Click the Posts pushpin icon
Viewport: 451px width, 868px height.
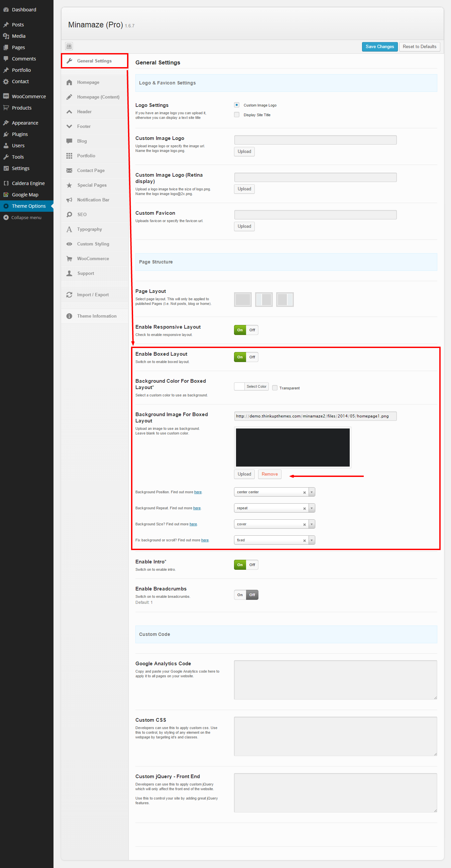click(x=6, y=25)
